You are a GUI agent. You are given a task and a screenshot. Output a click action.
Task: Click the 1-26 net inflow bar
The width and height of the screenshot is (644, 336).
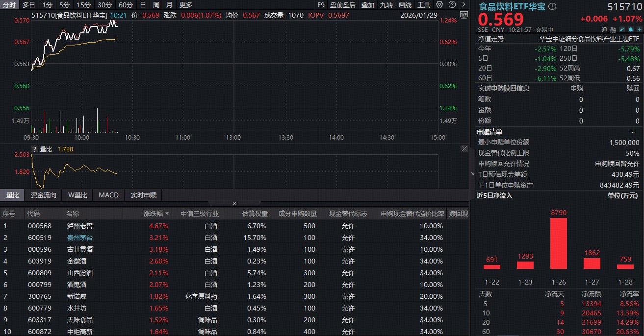[558, 243]
